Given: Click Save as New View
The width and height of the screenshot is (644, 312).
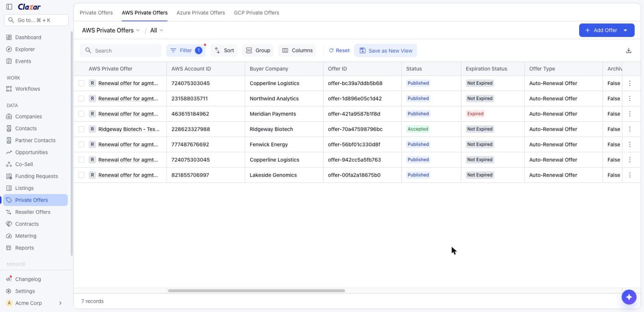Looking at the screenshot, I should click(386, 51).
